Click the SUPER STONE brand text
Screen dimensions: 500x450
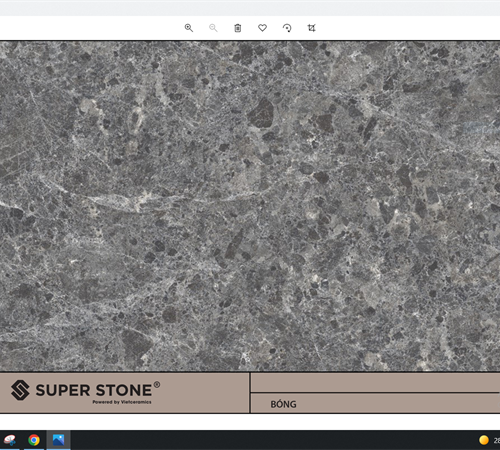[x=94, y=390]
